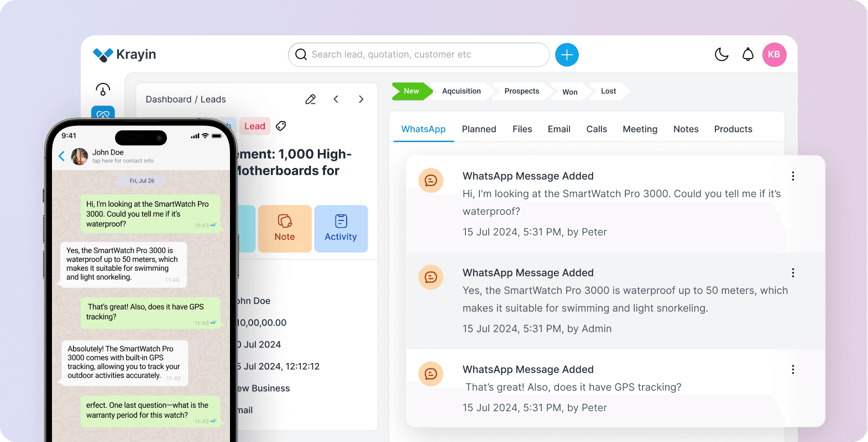Switch to the Email tab
This screenshot has width=868, height=442.
click(558, 129)
